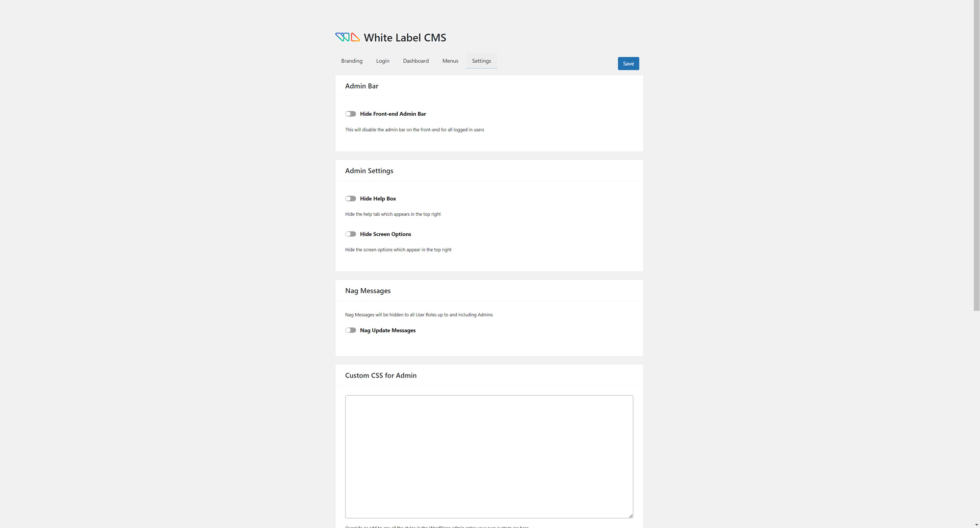Click the White Label CMS logo icon

click(x=347, y=37)
